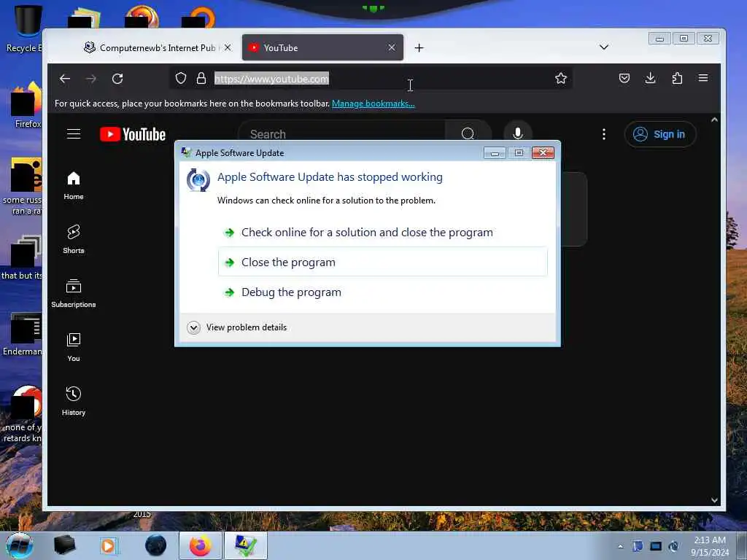Bookmark this page with the star icon

pos(561,78)
